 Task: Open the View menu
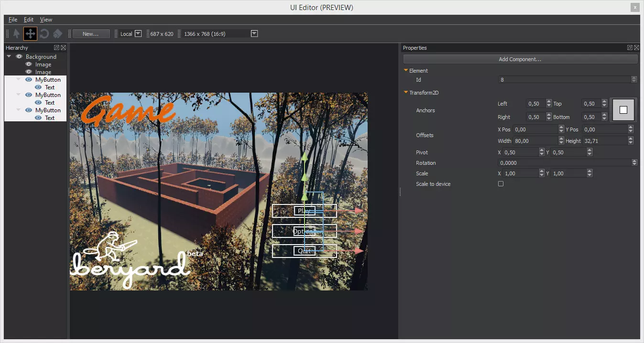(46, 20)
